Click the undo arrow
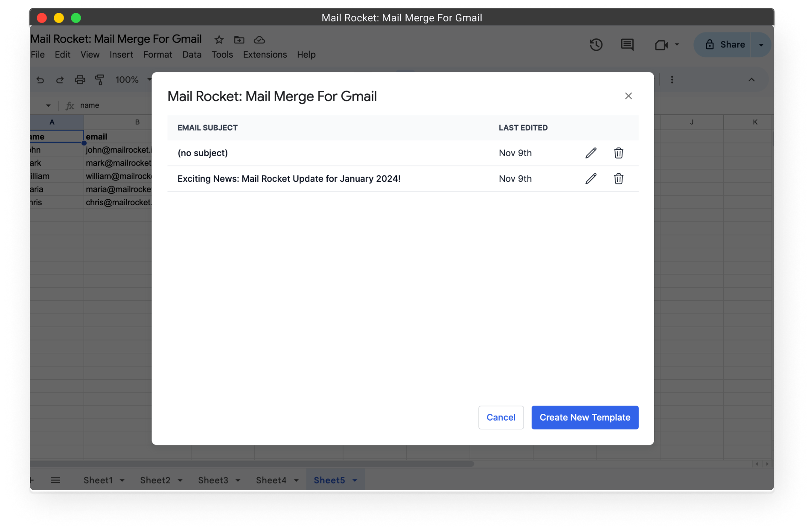Screen dimensions: 812x532 pos(40,80)
